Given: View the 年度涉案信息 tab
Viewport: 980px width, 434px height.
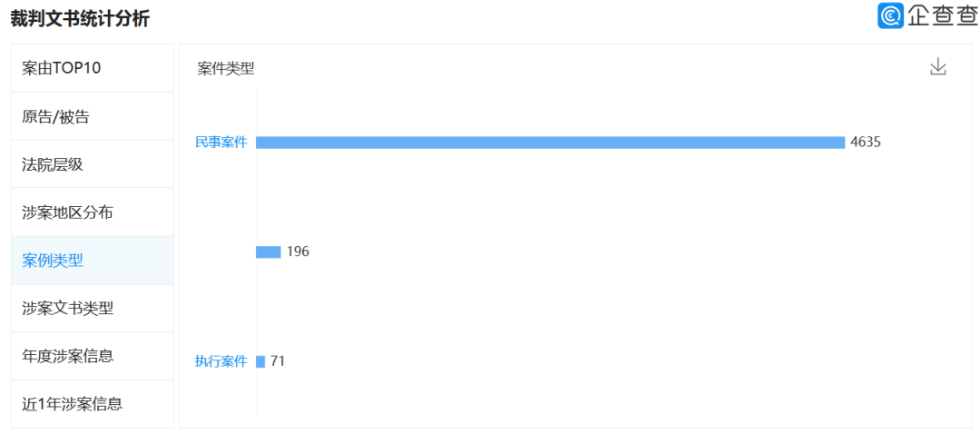Looking at the screenshot, I should (68, 356).
